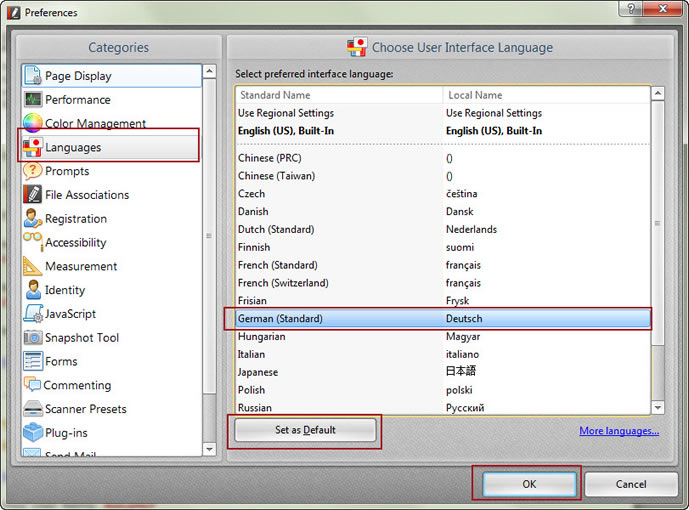Choose Czech from language list

[443, 194]
